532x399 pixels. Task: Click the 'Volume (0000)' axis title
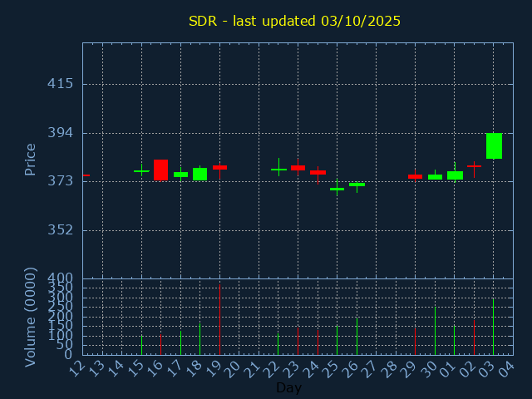[31, 317]
